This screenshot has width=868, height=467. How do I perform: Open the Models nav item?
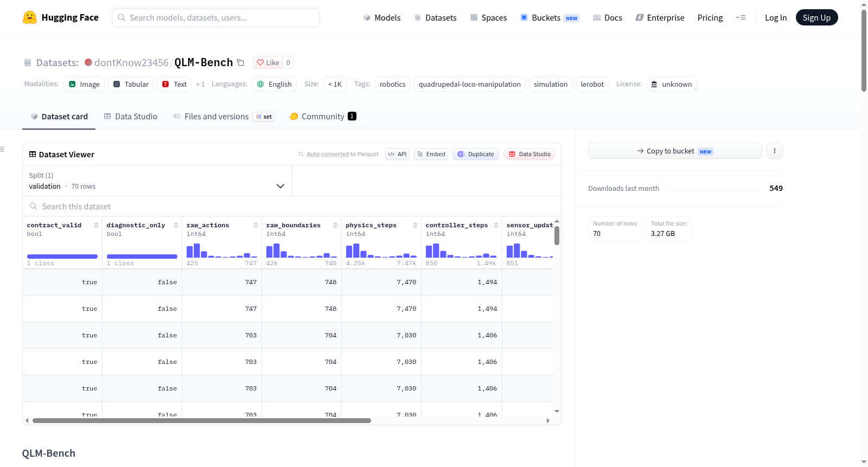click(381, 17)
